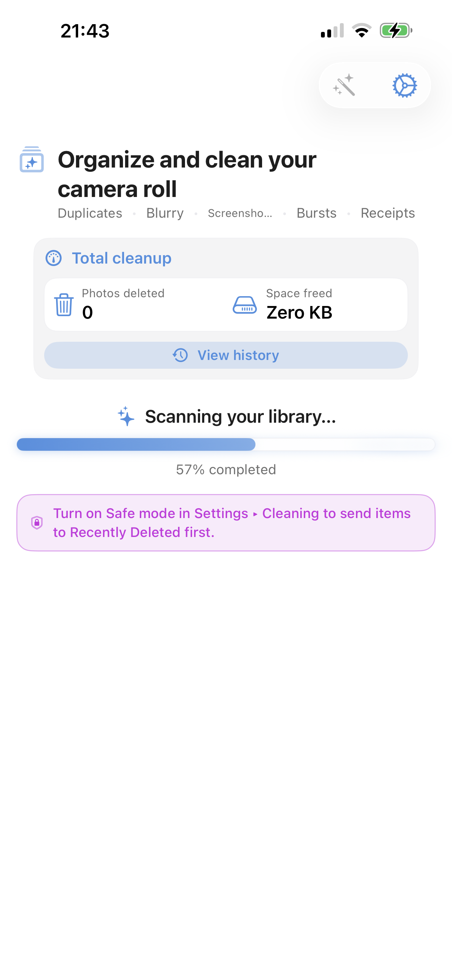Tap the 57% completed label
The height and width of the screenshot is (980, 452).
click(226, 469)
